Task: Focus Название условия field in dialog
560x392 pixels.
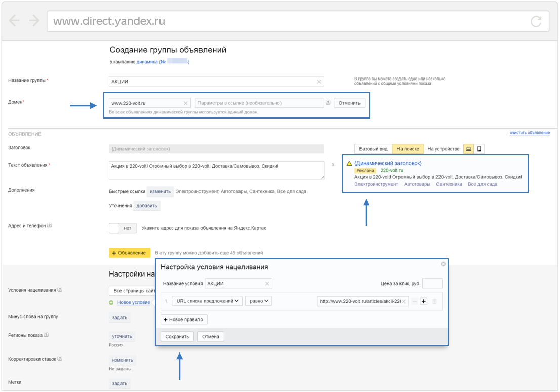Action: coord(238,284)
